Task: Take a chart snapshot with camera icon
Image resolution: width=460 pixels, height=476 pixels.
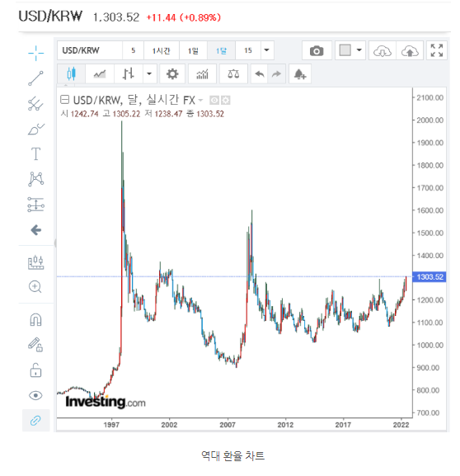Action: pos(317,50)
